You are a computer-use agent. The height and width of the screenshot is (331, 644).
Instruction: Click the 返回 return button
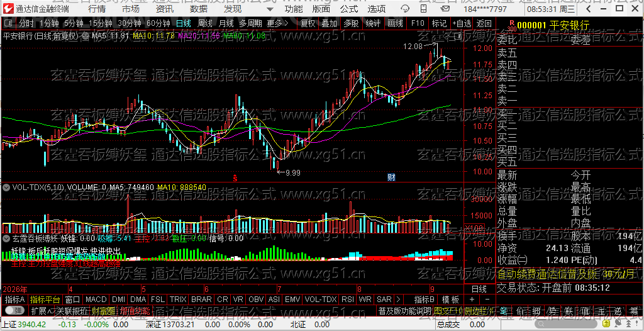[484, 23]
